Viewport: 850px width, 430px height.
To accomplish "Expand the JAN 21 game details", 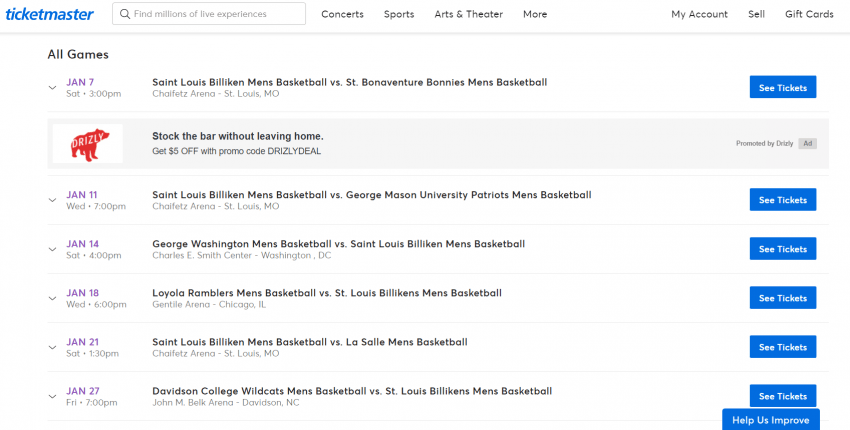I will click(x=53, y=348).
